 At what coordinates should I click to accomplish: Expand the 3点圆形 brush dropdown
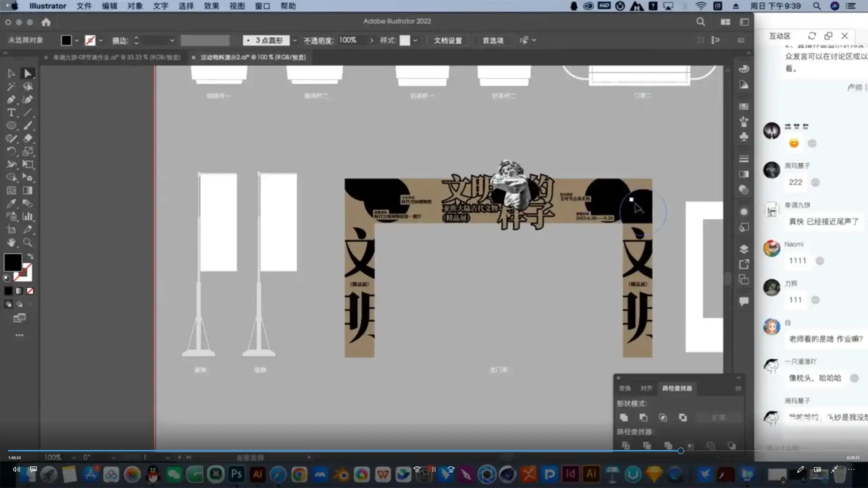click(x=295, y=40)
